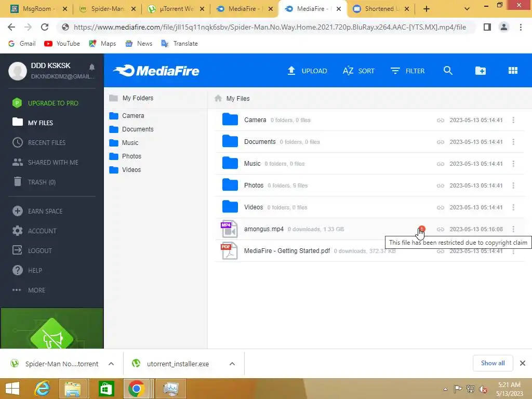532x399 pixels.
Task: Click the share link icon for amongus.mp4
Action: pos(441,229)
